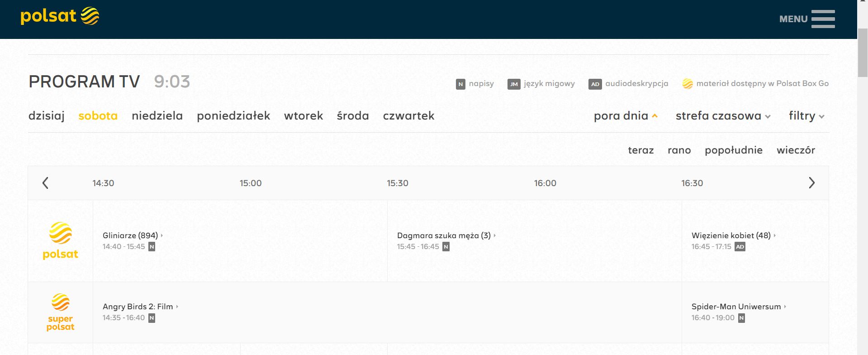868x355 pixels.
Task: Show the wieczór schedule
Action: (796, 150)
